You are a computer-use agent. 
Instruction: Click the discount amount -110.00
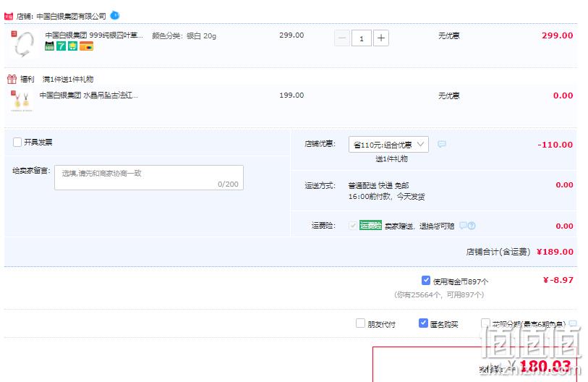coord(555,145)
